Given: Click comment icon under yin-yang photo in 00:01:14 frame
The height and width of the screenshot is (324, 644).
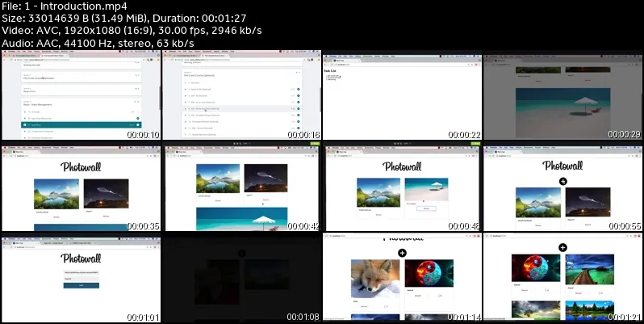Looking at the screenshot, I should (440, 296).
